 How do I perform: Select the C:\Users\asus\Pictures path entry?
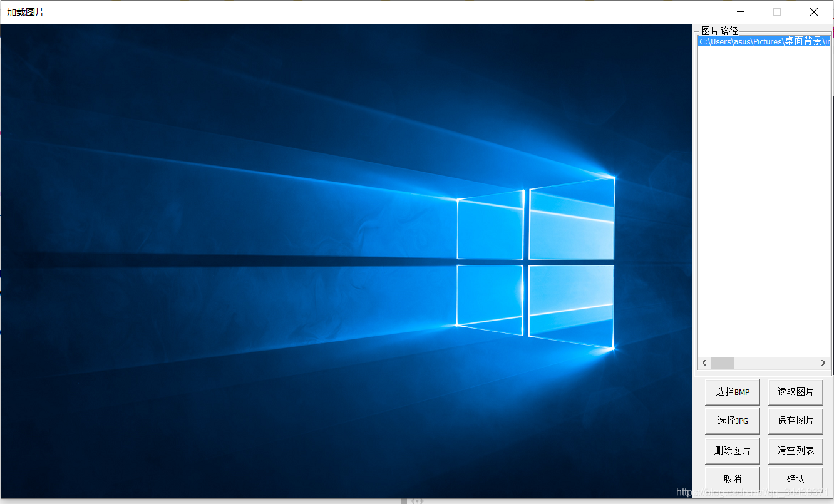pyautogui.click(x=764, y=41)
